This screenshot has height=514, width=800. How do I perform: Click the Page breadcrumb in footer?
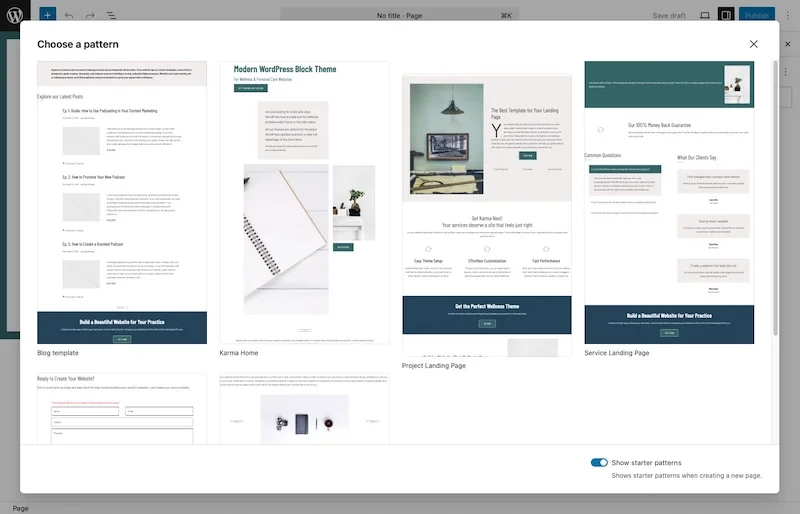20,508
